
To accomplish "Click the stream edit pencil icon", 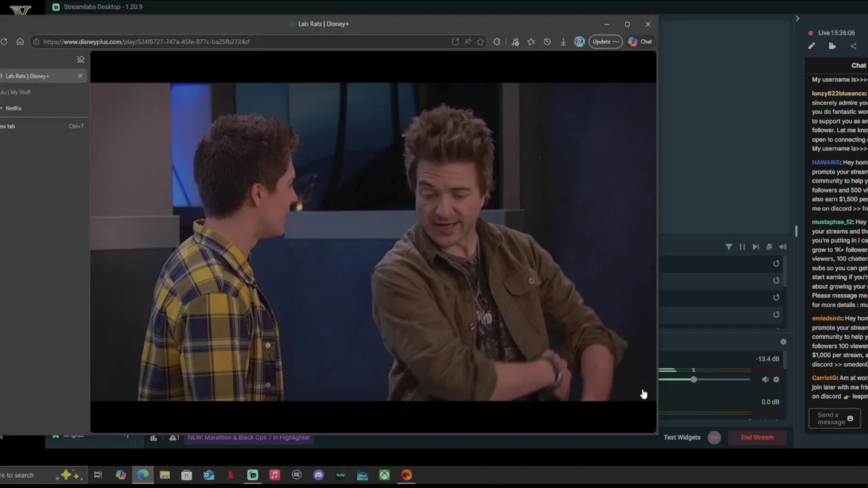I will point(812,46).
